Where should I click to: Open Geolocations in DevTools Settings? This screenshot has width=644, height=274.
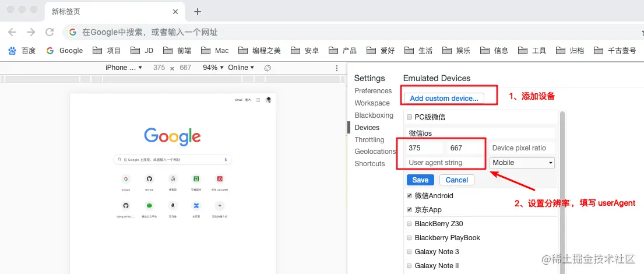point(375,152)
